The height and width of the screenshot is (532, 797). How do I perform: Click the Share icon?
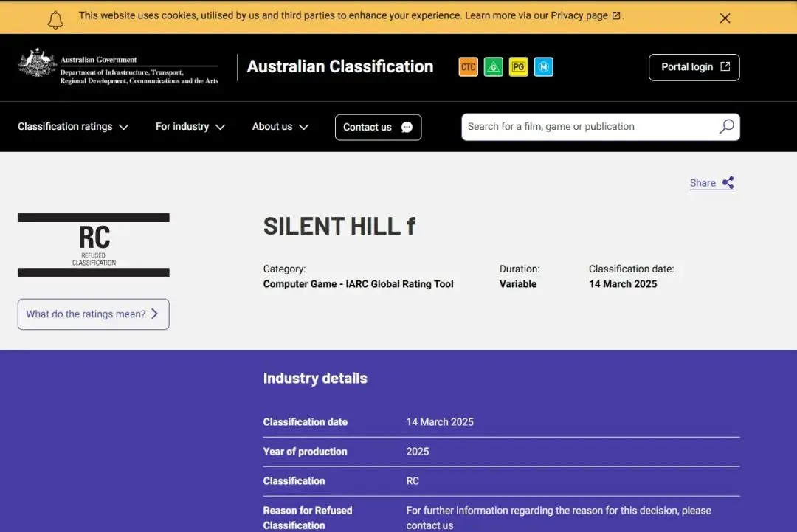(x=728, y=182)
